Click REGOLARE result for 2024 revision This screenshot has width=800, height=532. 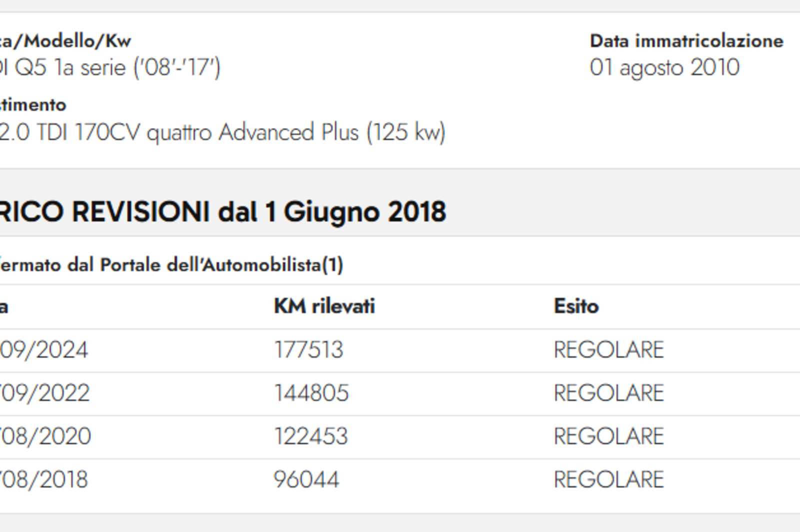608,350
